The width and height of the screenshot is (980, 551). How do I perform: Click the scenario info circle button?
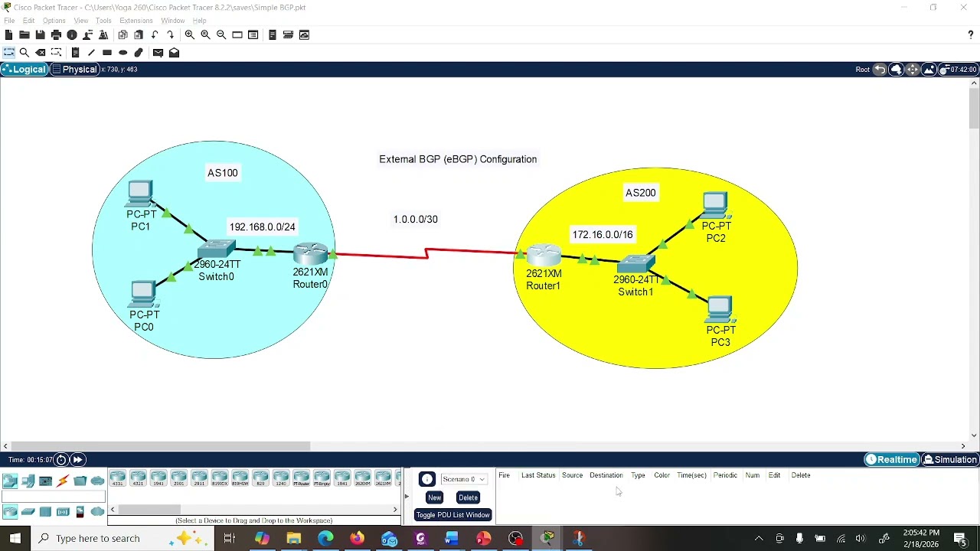427,480
